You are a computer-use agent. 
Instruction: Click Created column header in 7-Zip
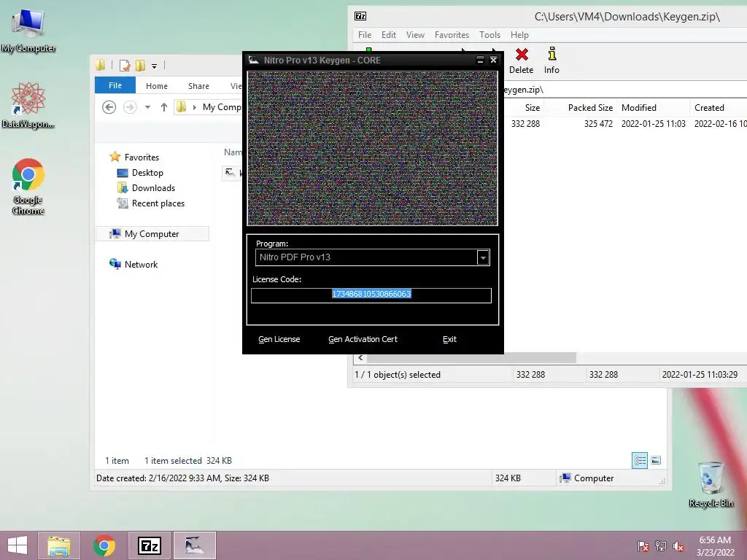(x=719, y=108)
